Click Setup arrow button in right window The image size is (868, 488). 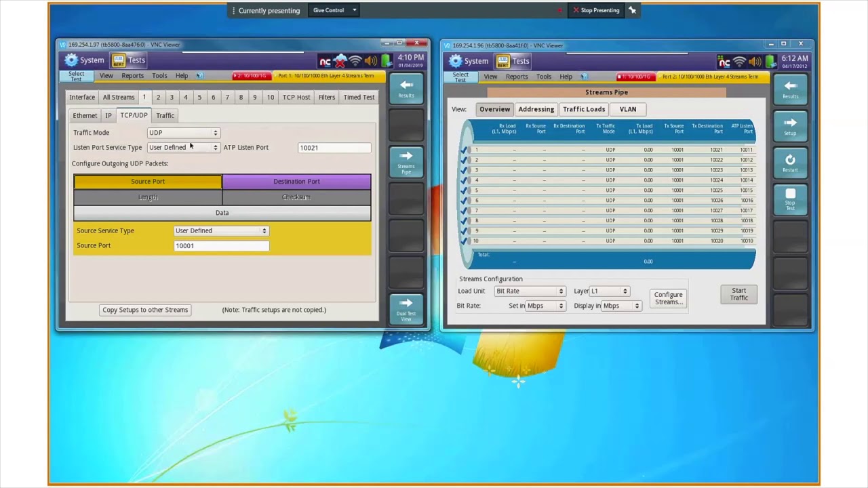pyautogui.click(x=790, y=126)
